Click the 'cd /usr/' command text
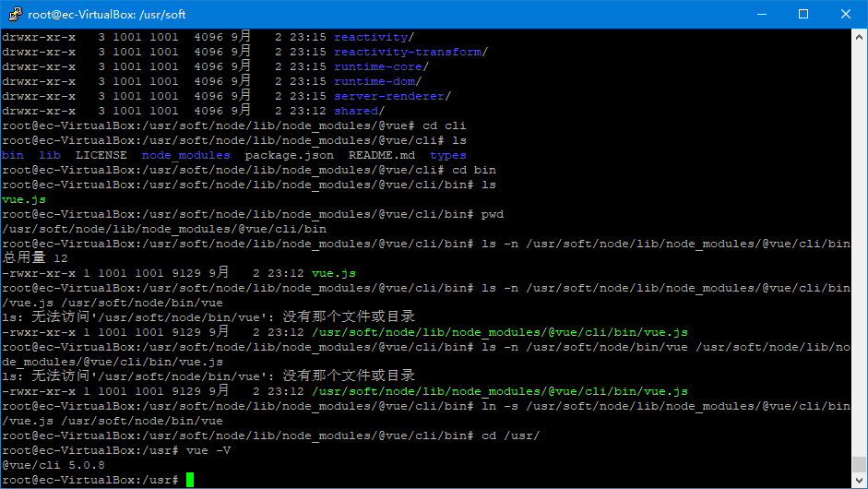 tap(510, 435)
